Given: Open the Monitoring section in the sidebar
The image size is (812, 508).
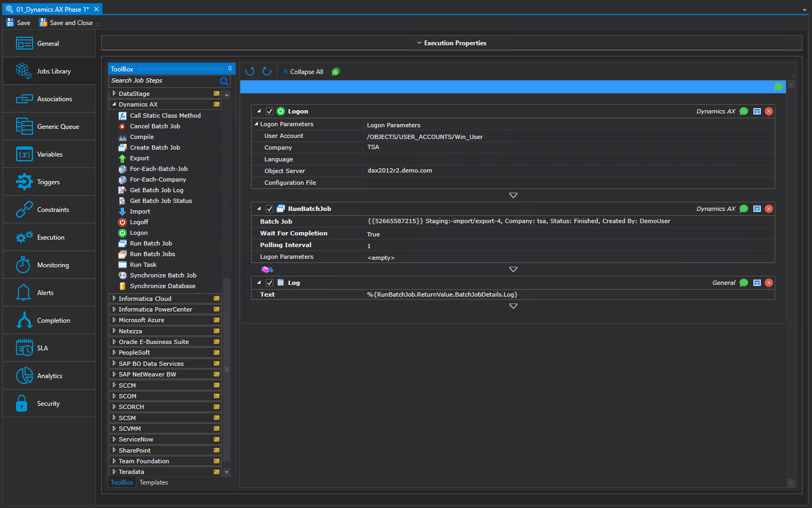Looking at the screenshot, I should (x=53, y=265).
